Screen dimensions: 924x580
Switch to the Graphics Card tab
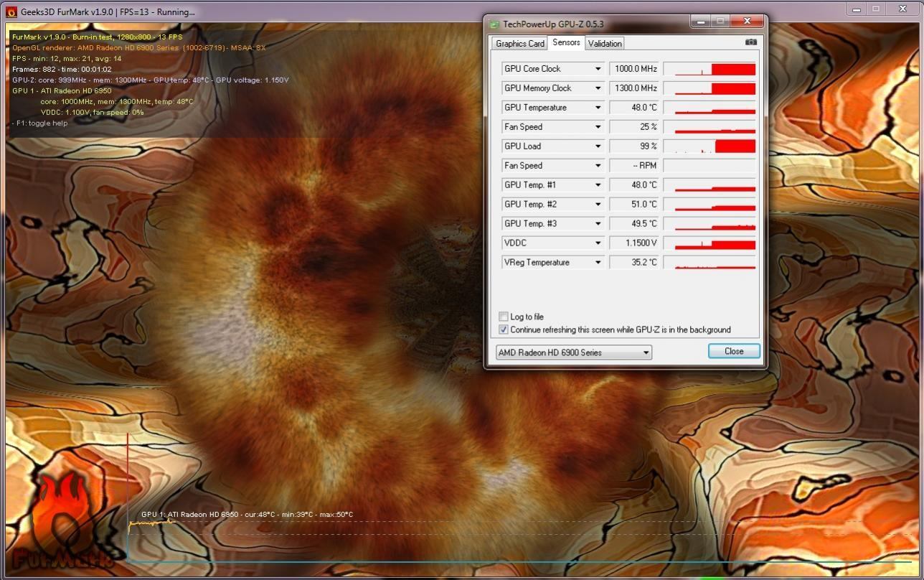point(520,44)
